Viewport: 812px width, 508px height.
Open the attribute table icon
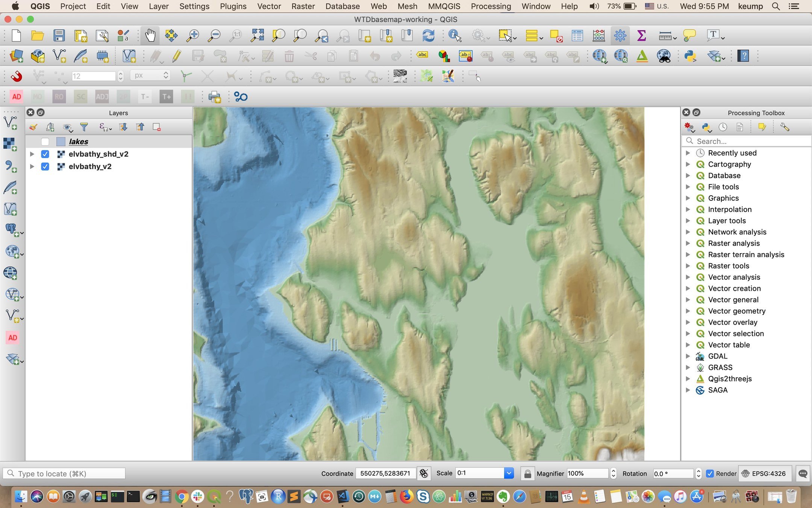point(577,36)
